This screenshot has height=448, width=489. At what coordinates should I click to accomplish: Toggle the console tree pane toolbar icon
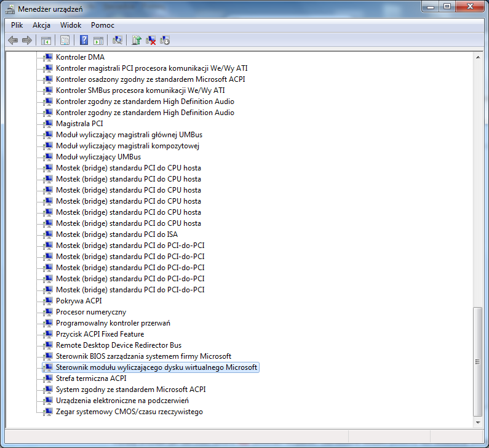tap(46, 40)
